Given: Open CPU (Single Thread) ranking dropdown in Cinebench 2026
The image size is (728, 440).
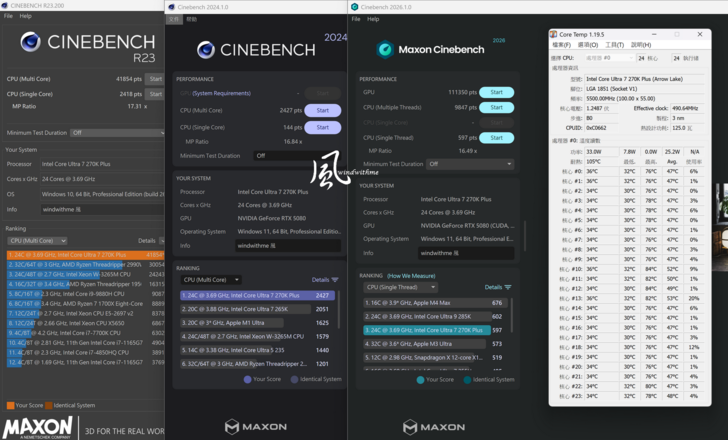Looking at the screenshot, I should pyautogui.click(x=400, y=287).
